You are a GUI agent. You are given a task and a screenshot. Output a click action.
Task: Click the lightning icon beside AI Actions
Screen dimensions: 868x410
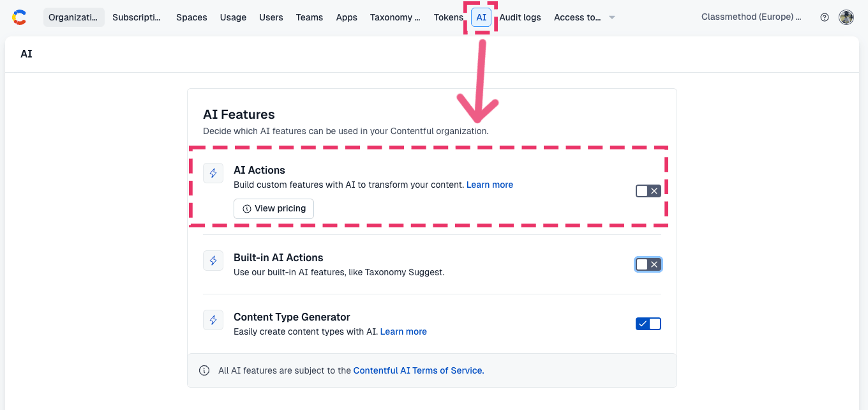coord(213,173)
